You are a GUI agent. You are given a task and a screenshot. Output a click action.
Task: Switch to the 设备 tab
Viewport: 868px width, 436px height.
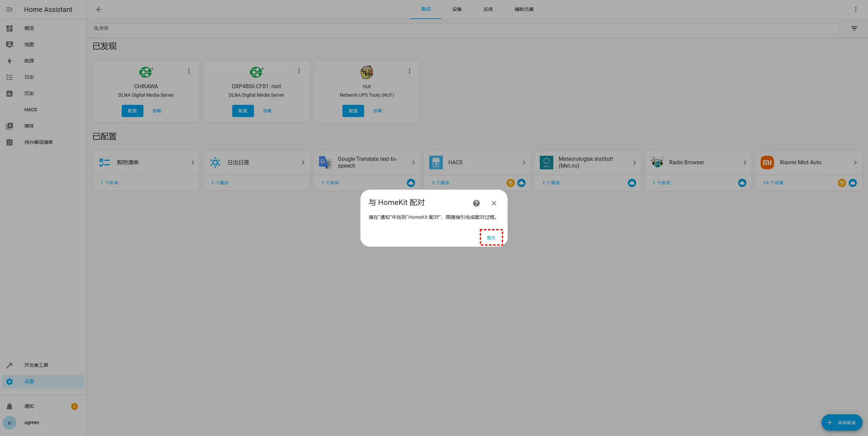click(x=457, y=9)
